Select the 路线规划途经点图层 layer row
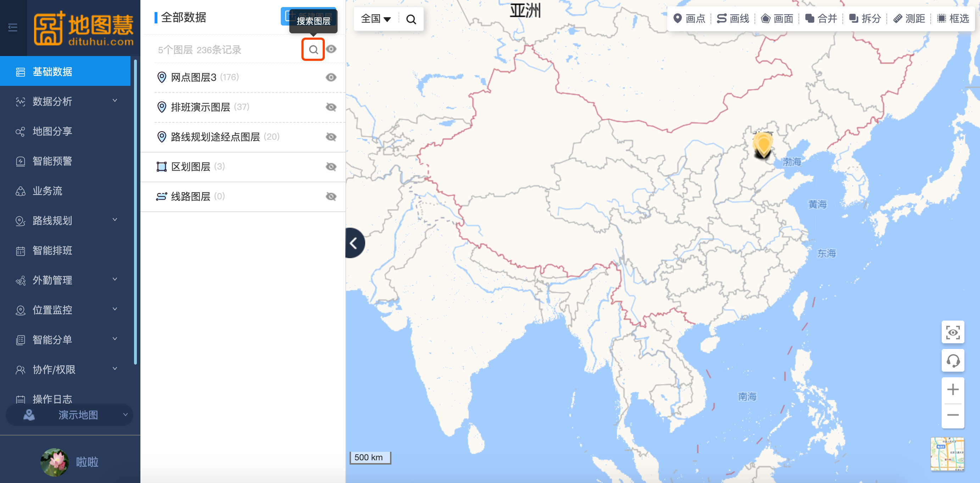 point(243,137)
